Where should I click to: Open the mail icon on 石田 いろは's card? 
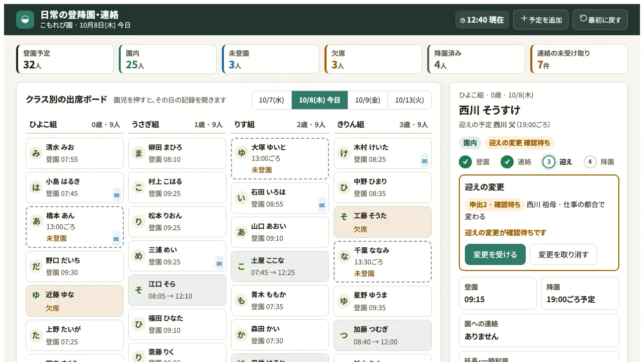[x=322, y=205]
